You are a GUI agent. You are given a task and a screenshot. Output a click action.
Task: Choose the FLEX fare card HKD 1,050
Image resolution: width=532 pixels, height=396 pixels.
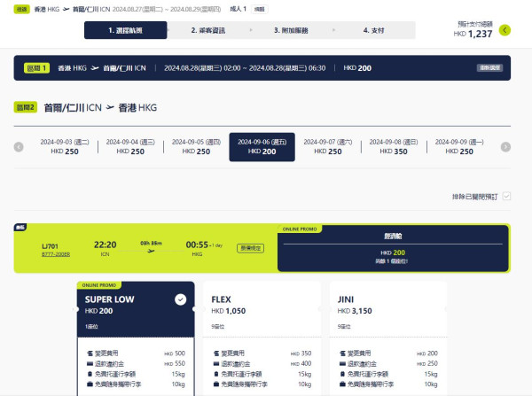click(262, 309)
